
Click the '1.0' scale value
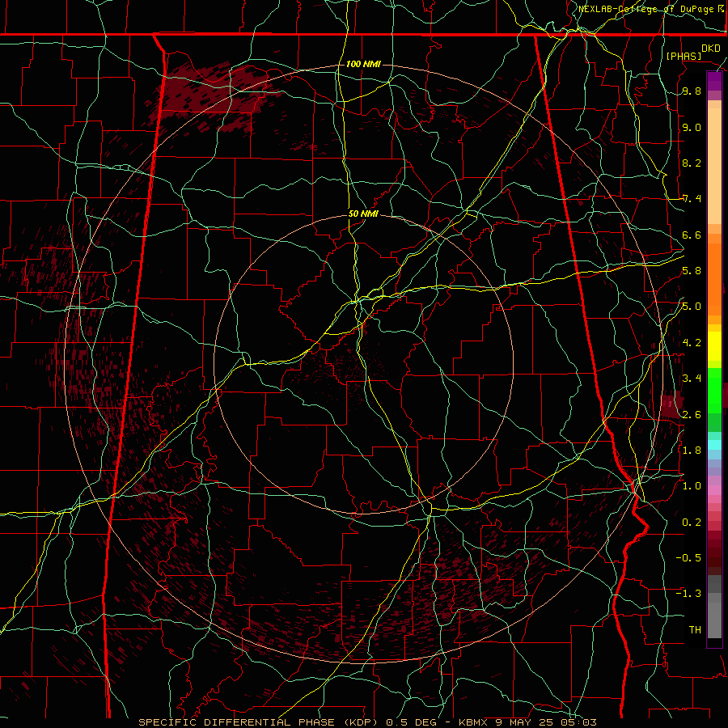pos(692,486)
